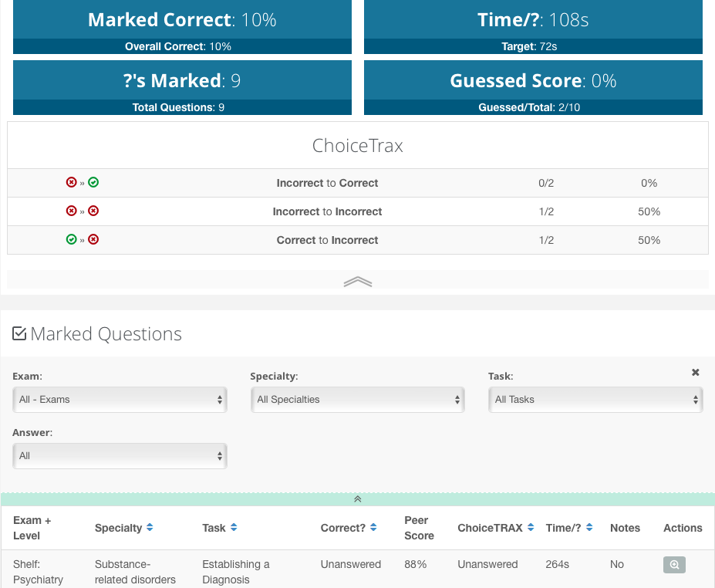Open the Task filter dropdown
715x588 pixels.
(x=595, y=400)
